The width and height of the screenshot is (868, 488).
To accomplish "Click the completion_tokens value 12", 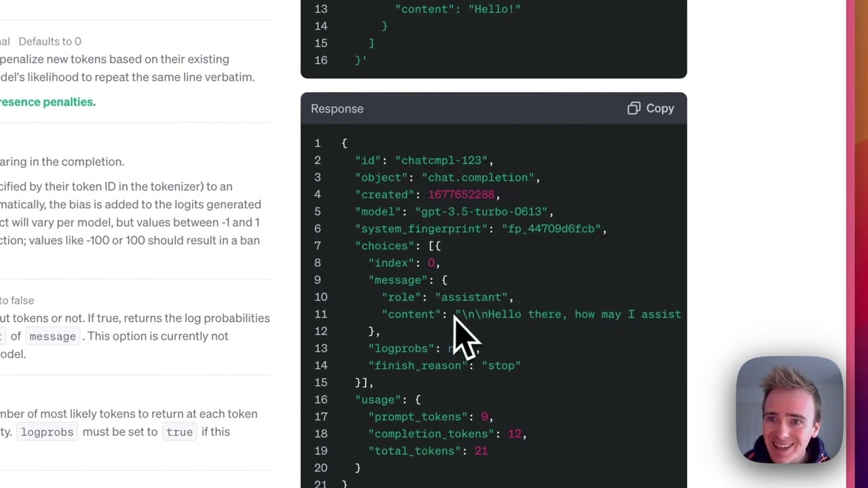I will tap(514, 434).
